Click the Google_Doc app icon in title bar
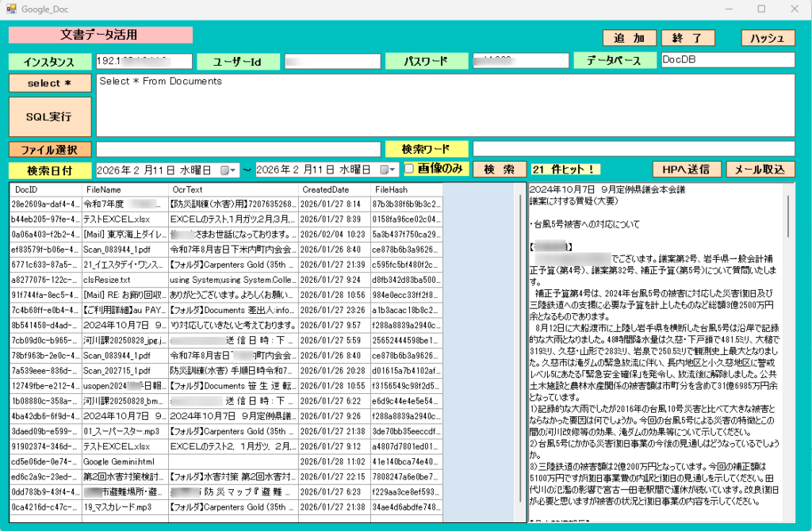 tap(12, 10)
